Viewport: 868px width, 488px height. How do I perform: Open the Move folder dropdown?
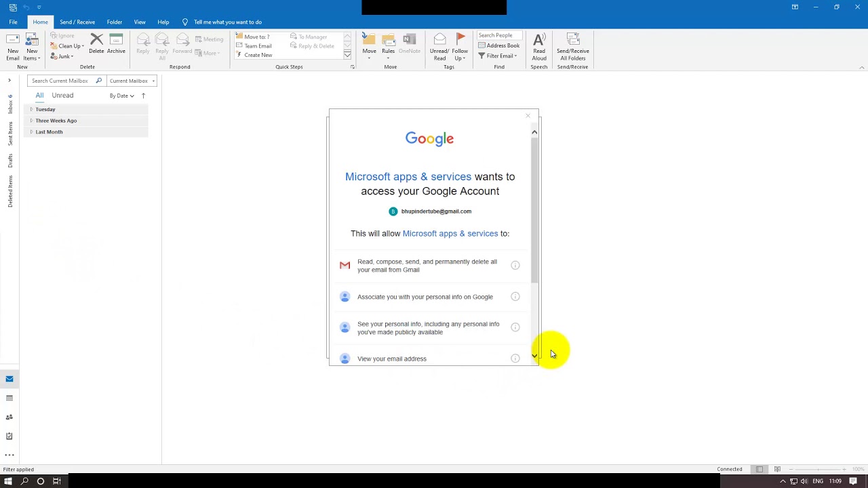pyautogui.click(x=369, y=47)
